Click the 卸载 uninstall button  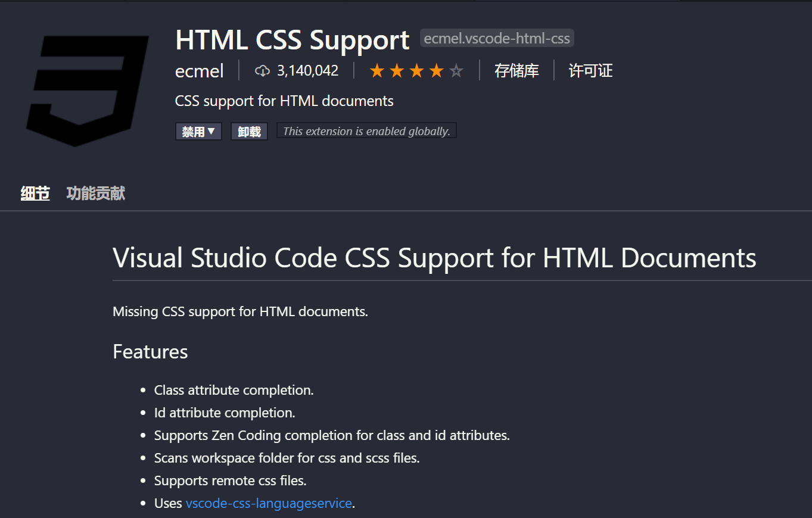tap(249, 132)
